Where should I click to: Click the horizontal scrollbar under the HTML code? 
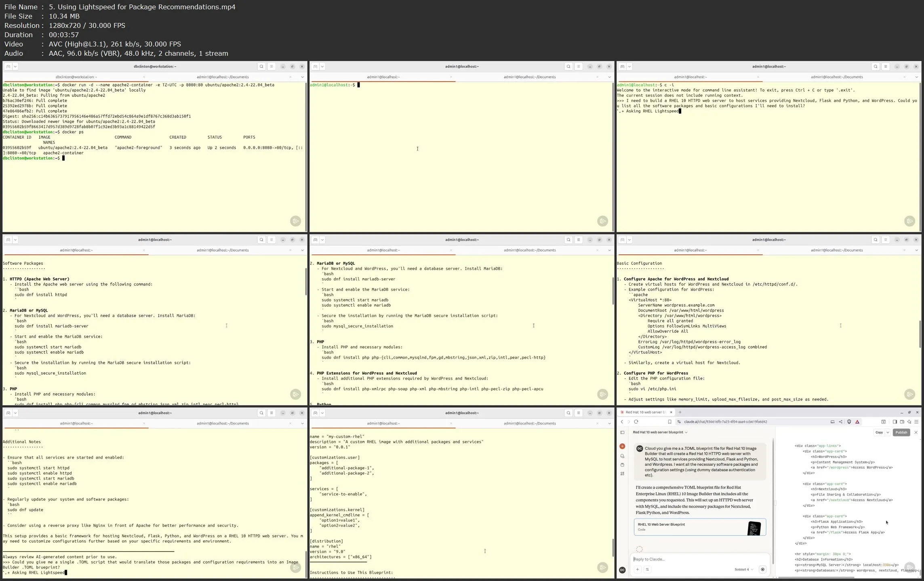[816, 577]
